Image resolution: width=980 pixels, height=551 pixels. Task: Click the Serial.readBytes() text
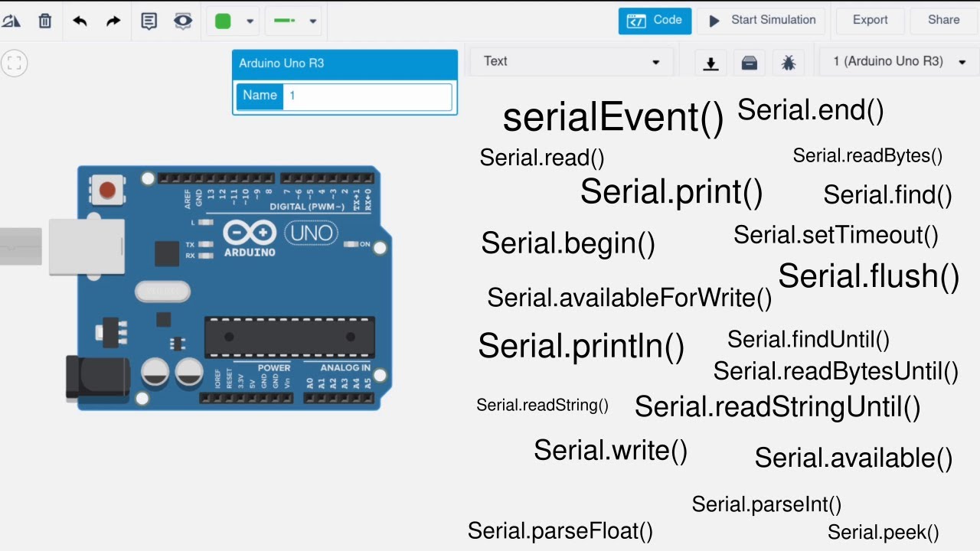click(867, 155)
